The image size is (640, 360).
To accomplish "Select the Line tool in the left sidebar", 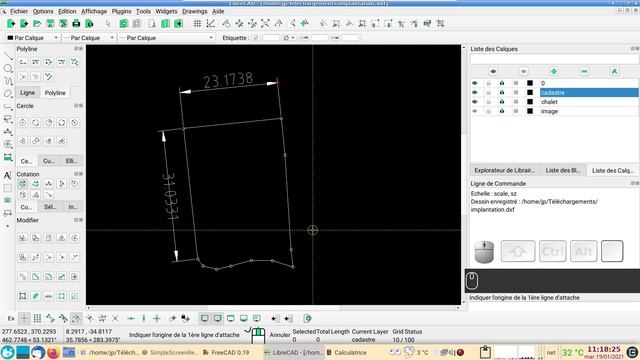I will pyautogui.click(x=8, y=56).
